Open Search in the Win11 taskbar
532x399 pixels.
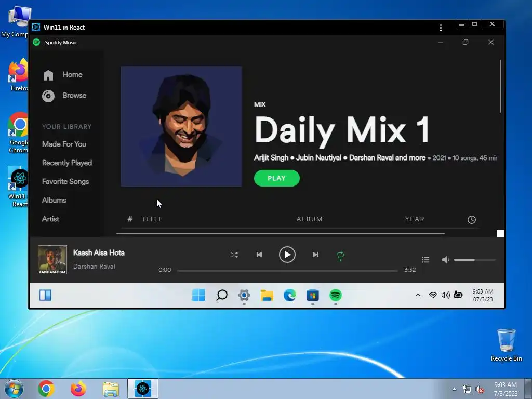221,295
